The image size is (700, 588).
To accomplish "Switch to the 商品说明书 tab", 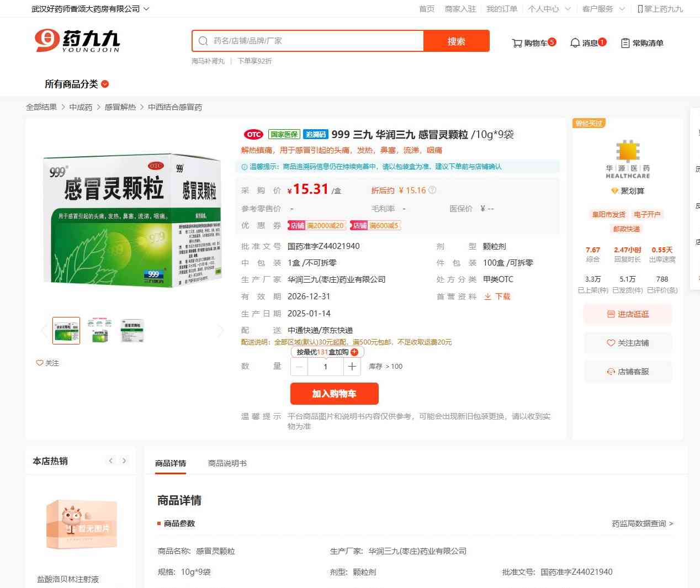I will point(227,463).
